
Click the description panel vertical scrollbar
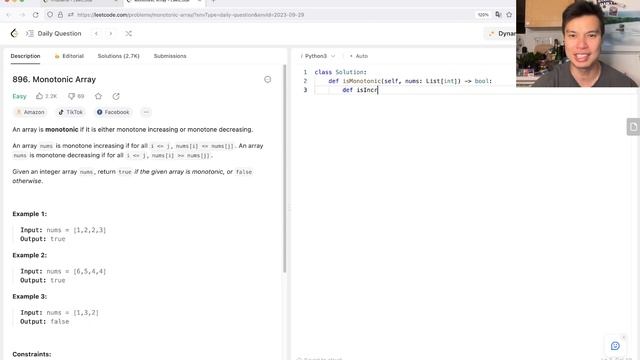(x=284, y=168)
